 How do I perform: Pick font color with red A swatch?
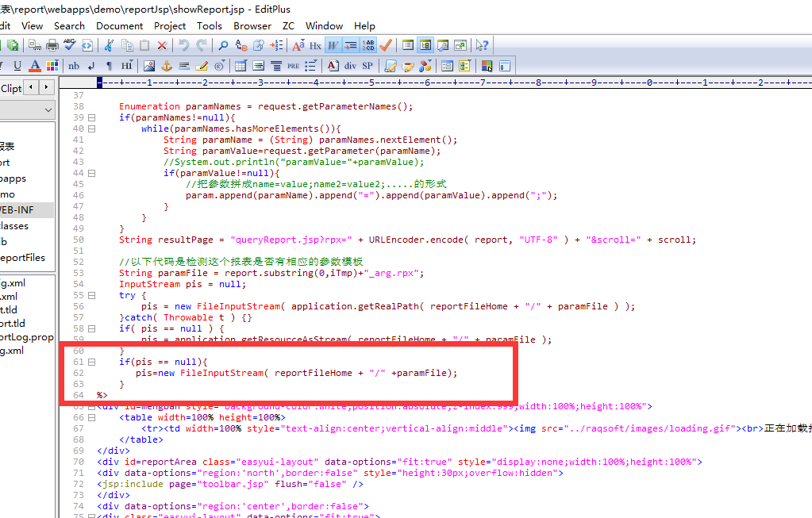[x=35, y=66]
